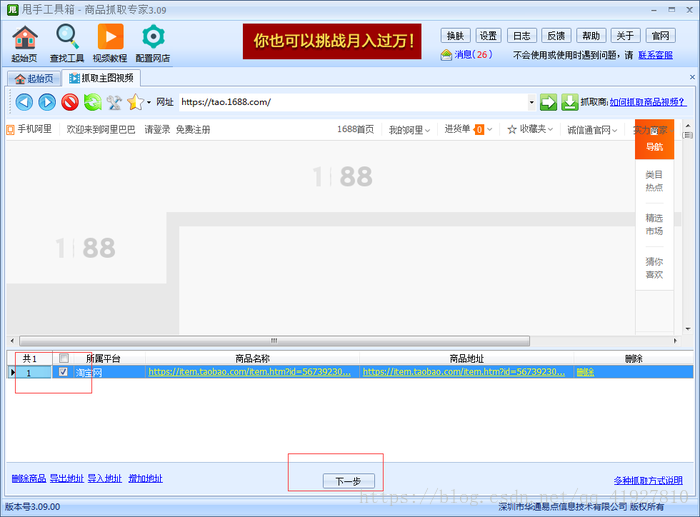The image size is (700, 517).
Task: Click the 导出地址 link
Action: pyautogui.click(x=67, y=479)
